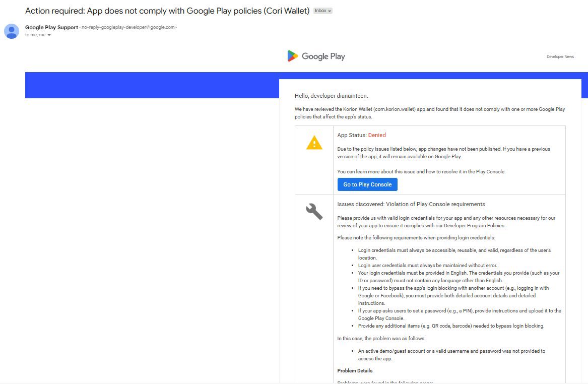Click the bullet about active demo/guest account
Image resolution: width=588 pixels, height=384 pixels.
point(451,355)
